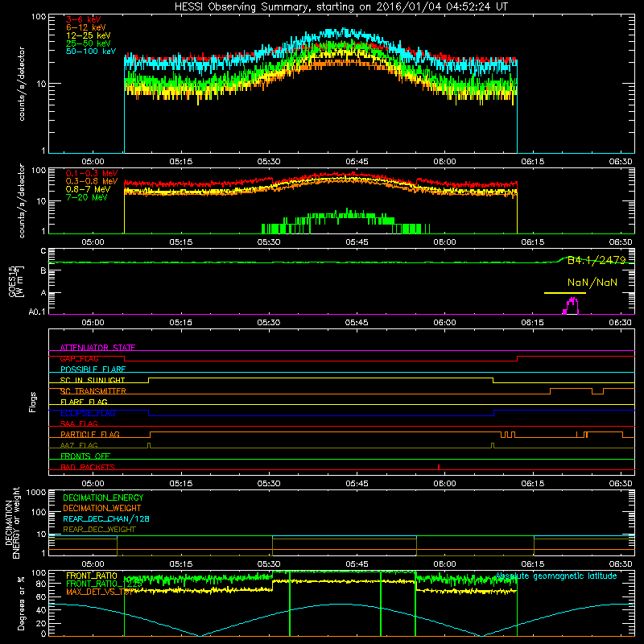Click the REAR_DEC_CHAN/128 legend label
644x644 pixels.
click(106, 519)
